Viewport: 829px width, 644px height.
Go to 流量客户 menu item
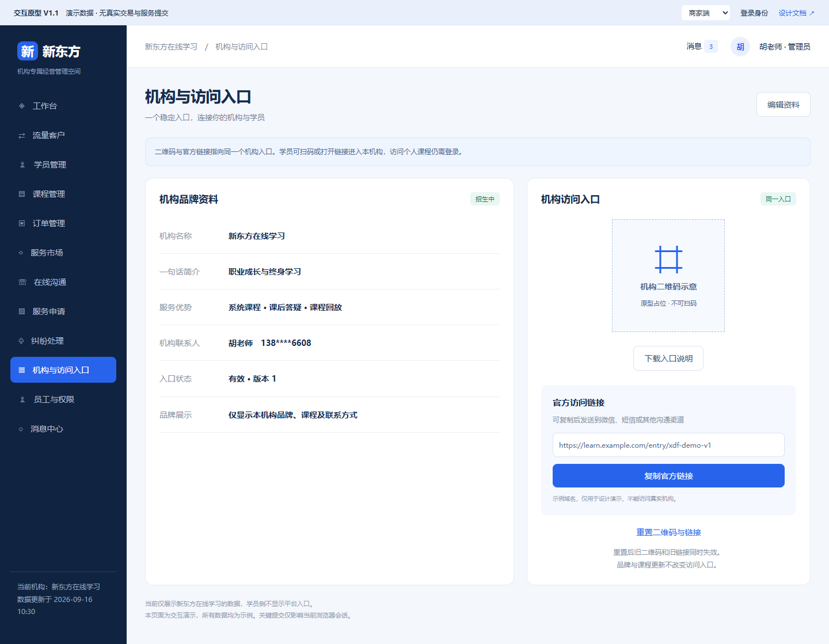tap(63, 135)
